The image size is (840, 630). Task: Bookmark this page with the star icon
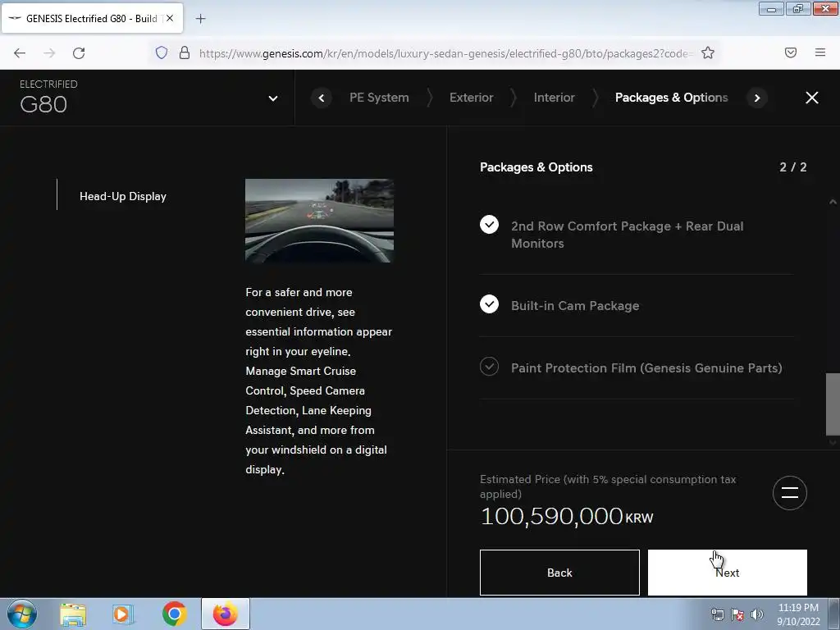[708, 52]
